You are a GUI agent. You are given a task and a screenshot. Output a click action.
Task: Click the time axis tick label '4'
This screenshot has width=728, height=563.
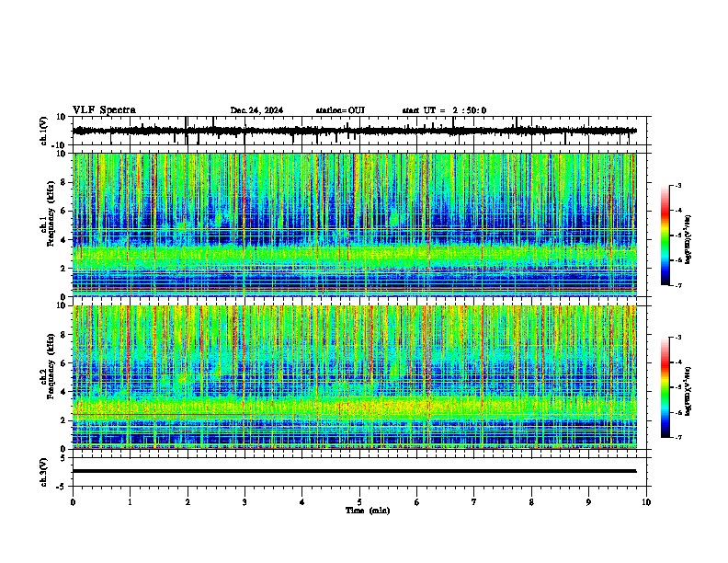pos(301,502)
